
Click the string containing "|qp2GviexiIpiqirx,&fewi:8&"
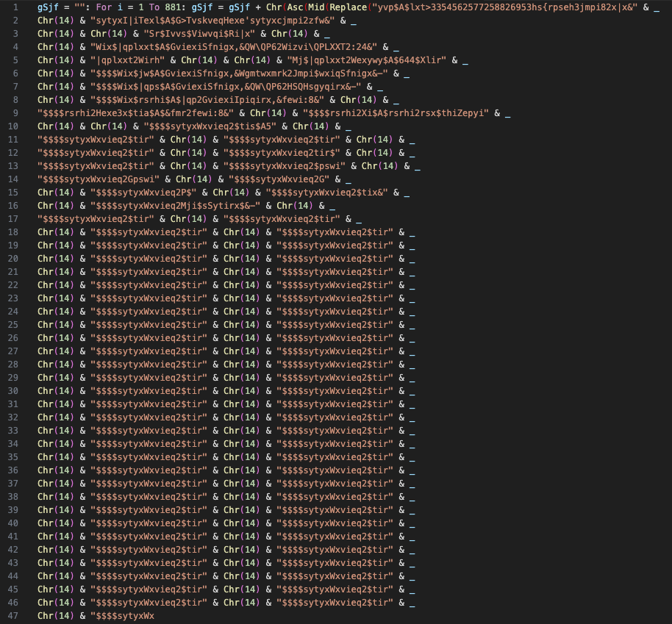pyautogui.click(x=207, y=100)
